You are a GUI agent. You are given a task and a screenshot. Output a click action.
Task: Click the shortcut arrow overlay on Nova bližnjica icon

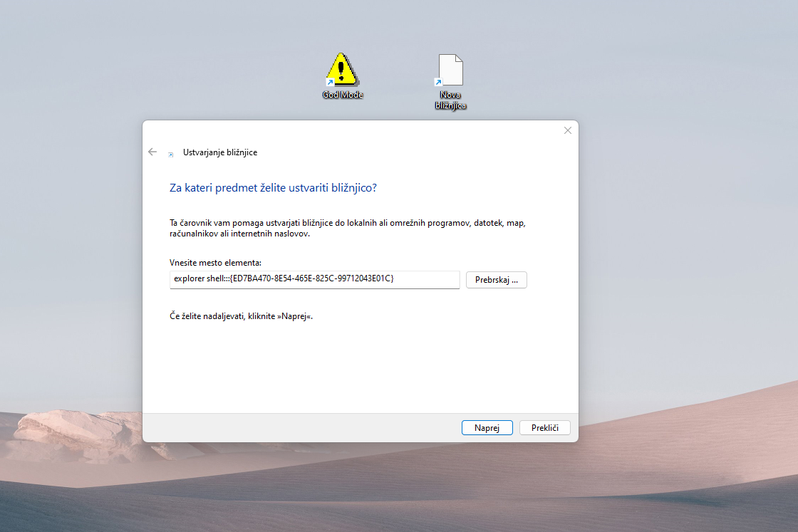438,82
